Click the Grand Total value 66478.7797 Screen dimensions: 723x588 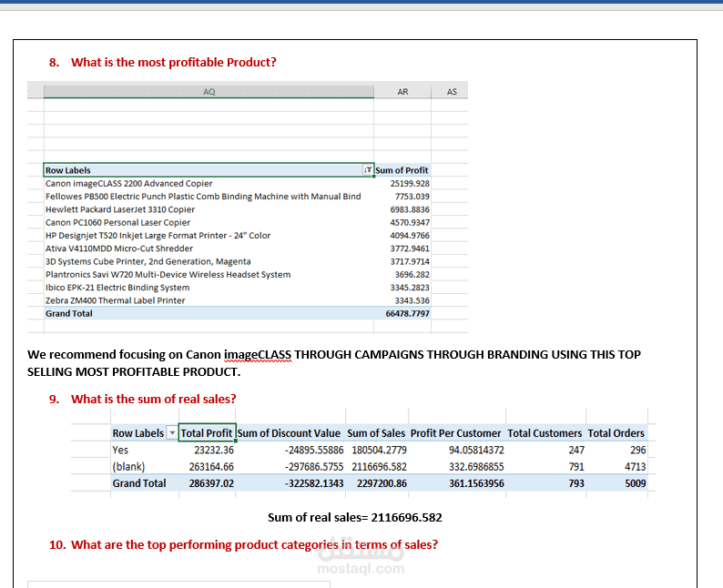click(x=407, y=313)
